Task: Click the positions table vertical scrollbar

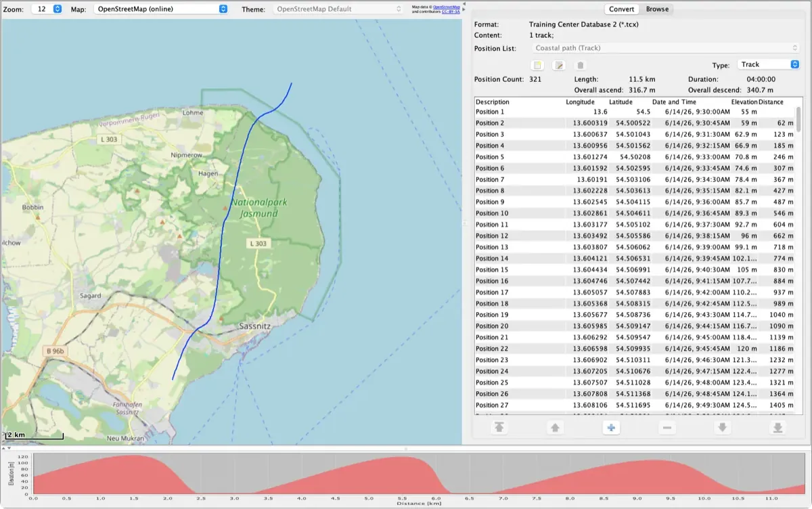Action: point(798,118)
